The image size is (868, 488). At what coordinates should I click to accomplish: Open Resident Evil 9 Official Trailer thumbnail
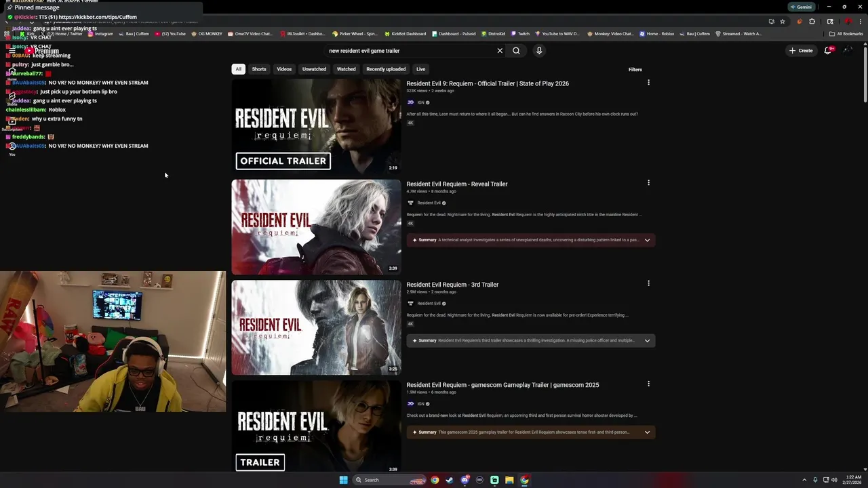316,126
